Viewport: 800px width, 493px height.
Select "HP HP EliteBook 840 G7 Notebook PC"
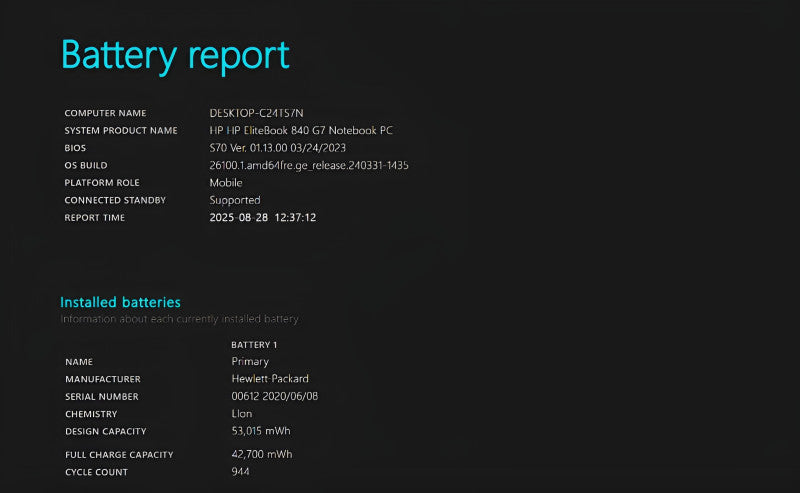301,130
